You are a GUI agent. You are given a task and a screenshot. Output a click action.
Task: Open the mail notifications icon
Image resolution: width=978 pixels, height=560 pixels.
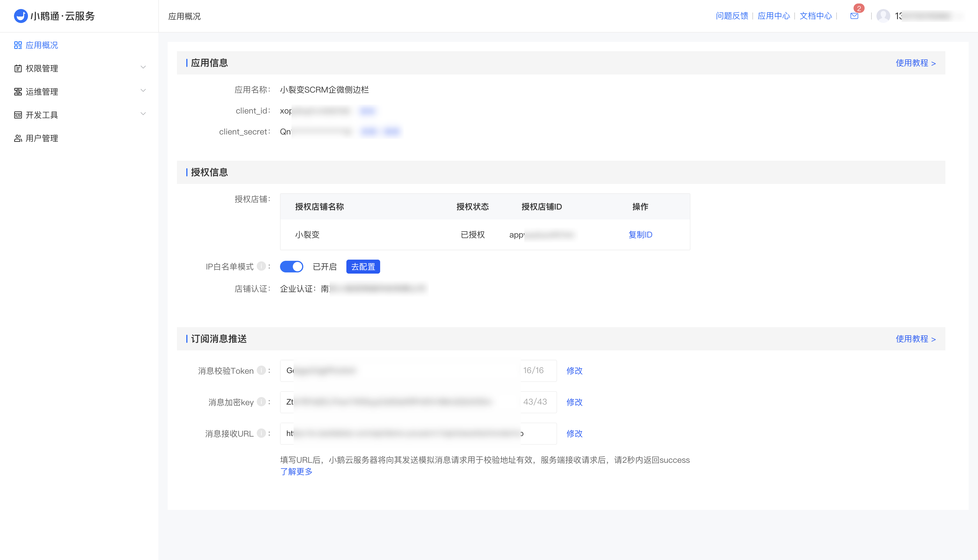tap(854, 16)
